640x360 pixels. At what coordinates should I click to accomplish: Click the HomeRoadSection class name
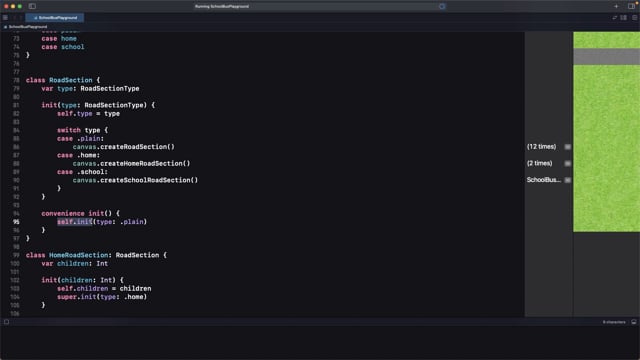[79, 255]
